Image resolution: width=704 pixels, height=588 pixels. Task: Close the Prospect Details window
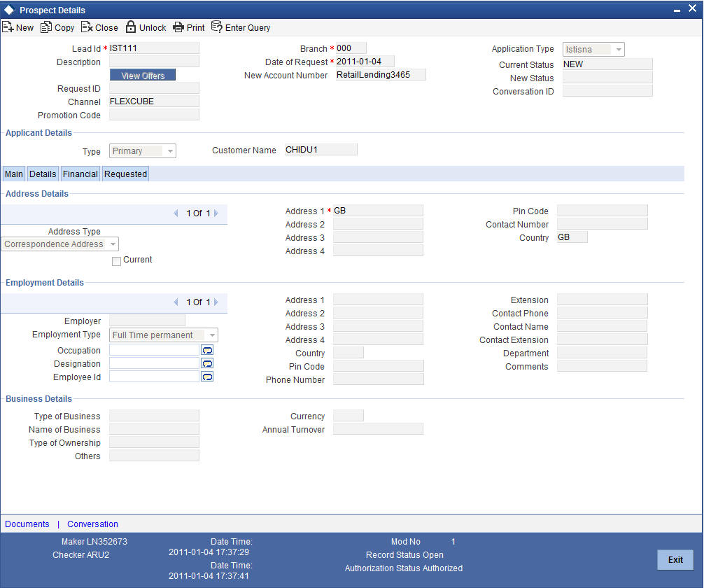point(692,8)
